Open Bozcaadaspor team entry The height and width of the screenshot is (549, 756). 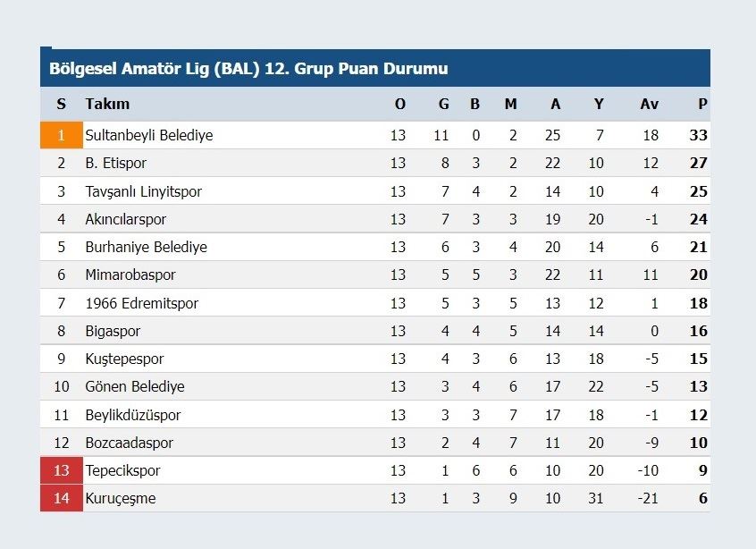(x=129, y=443)
